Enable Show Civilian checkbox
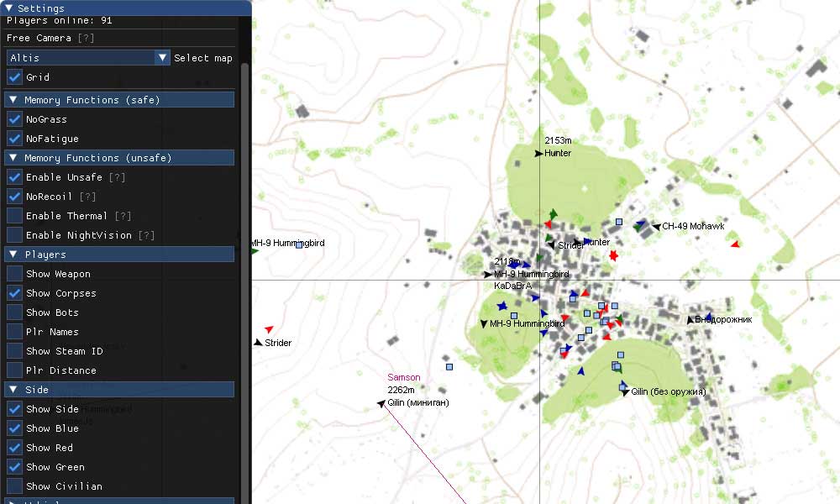This screenshot has height=504, width=840. (x=14, y=486)
